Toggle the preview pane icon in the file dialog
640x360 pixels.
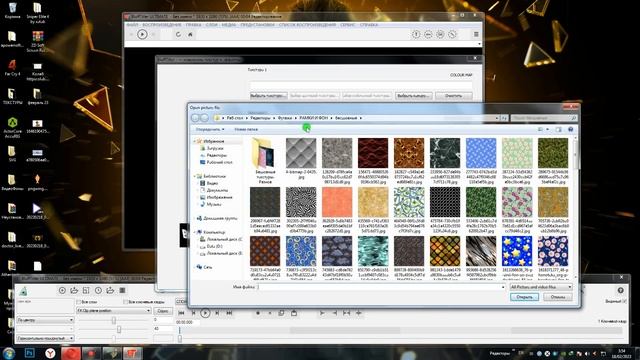559,129
